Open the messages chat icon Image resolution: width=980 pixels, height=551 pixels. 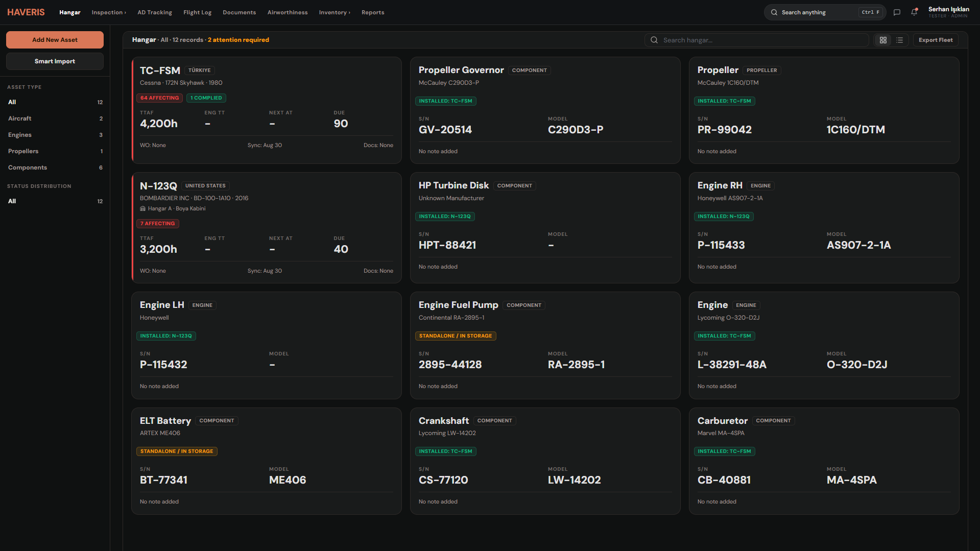897,12
